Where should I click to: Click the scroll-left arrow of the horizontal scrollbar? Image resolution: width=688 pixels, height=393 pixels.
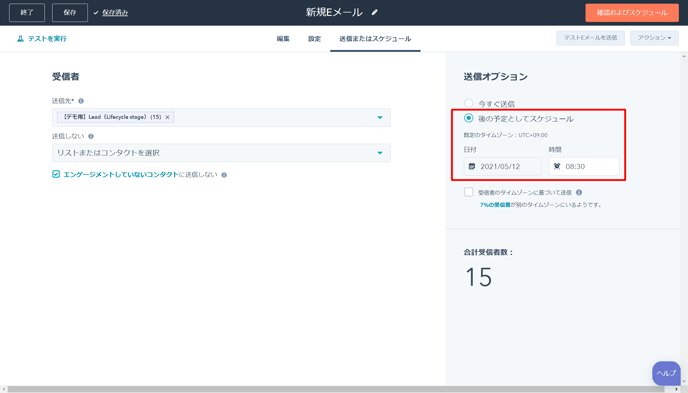[x=4, y=389]
